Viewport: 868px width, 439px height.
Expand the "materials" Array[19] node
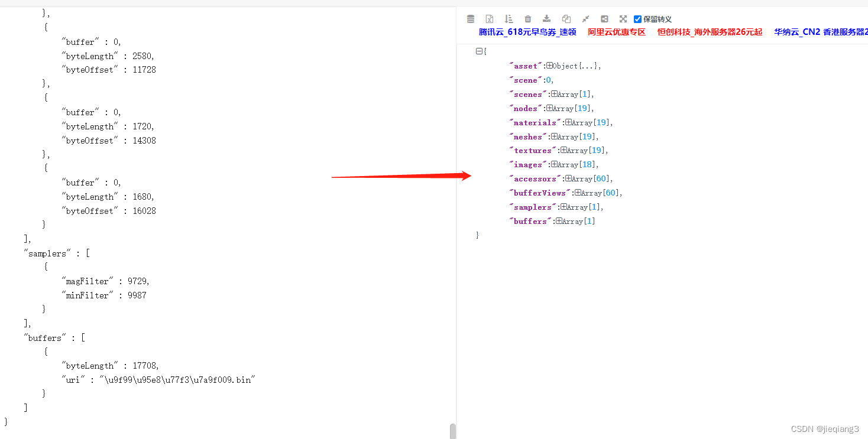[x=568, y=122]
